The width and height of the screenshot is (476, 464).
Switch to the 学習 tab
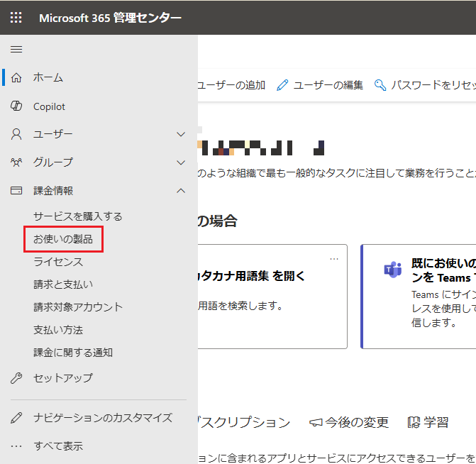[428, 422]
